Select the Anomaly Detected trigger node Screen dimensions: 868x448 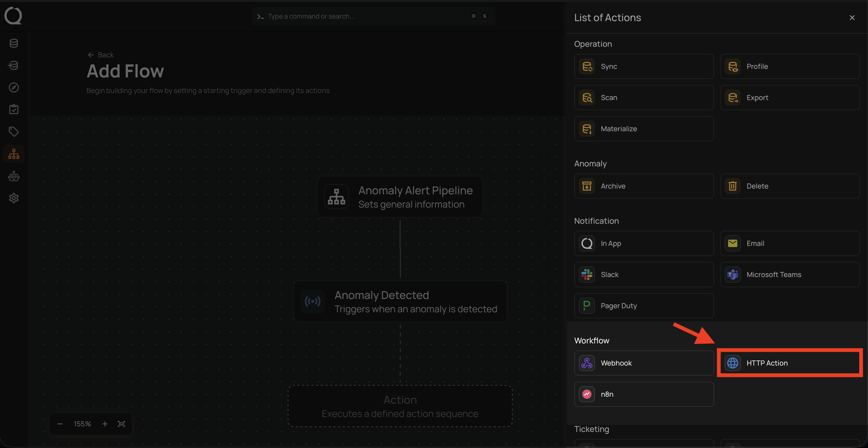coord(400,301)
